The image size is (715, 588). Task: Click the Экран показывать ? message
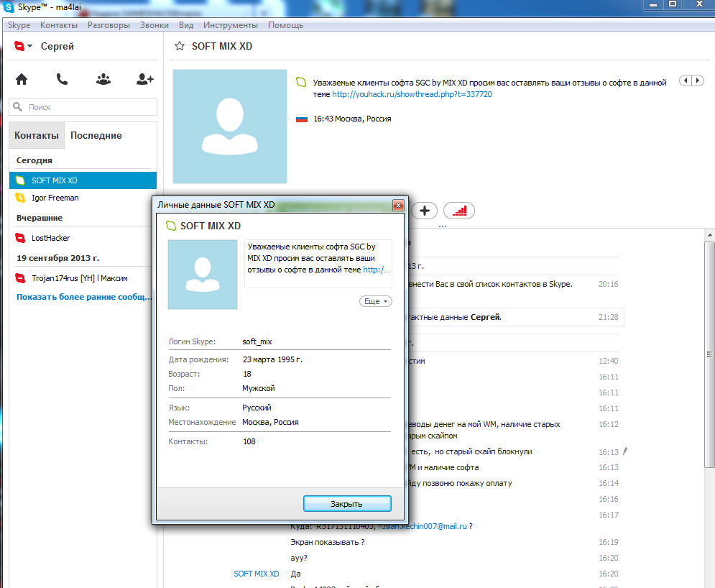328,543
